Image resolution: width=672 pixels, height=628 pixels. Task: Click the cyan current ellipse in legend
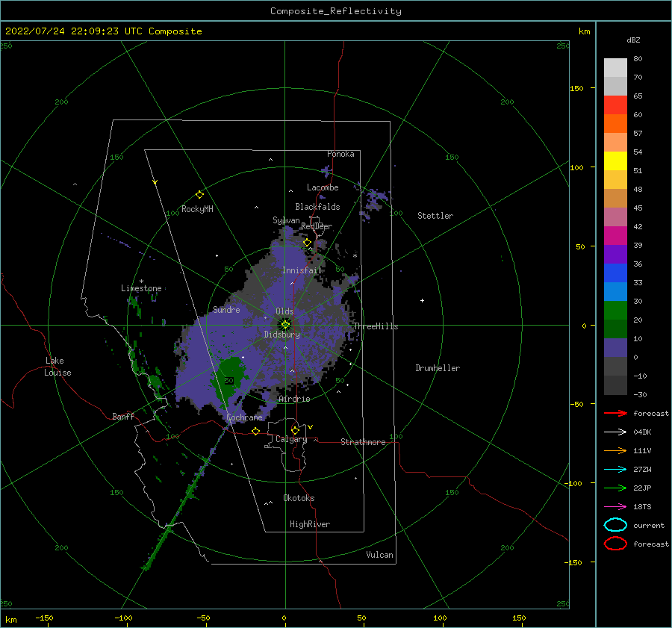pos(615,525)
